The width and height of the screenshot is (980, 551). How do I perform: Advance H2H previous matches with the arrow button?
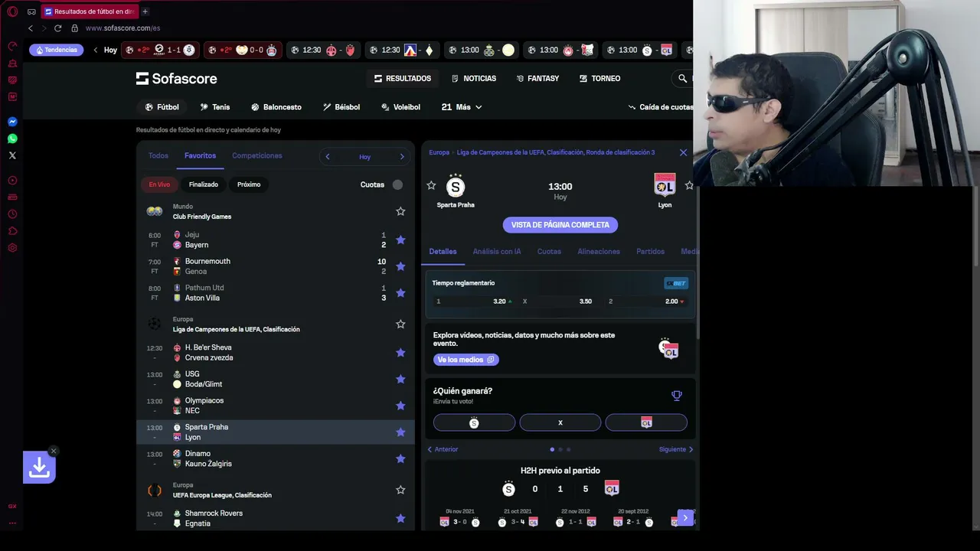pyautogui.click(x=685, y=518)
